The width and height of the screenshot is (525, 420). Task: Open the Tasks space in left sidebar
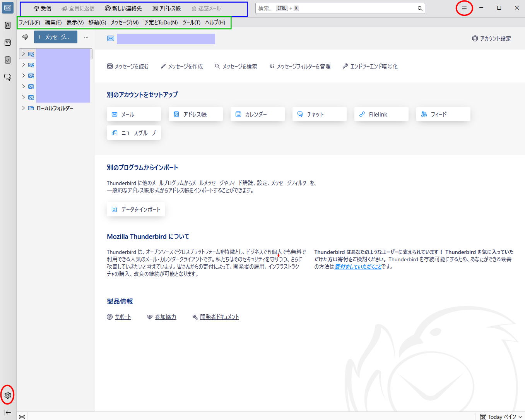[x=8, y=60]
